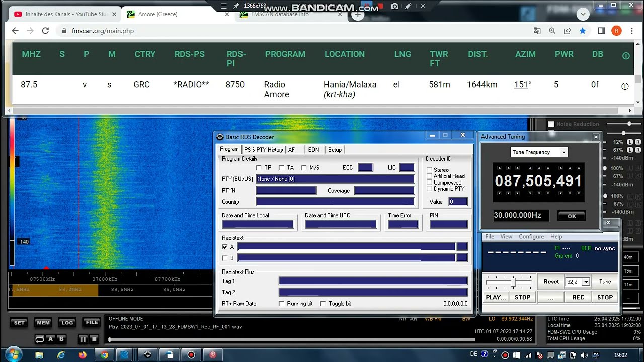Click the Bandicam record icon in the taskbar
This screenshot has height=362, width=644.
coord(191,355)
